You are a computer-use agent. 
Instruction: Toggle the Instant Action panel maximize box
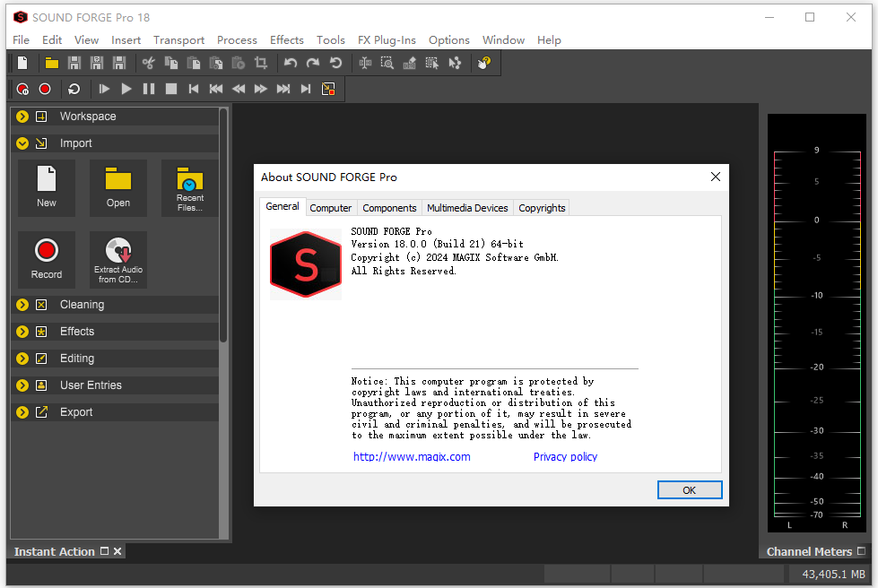[104, 551]
